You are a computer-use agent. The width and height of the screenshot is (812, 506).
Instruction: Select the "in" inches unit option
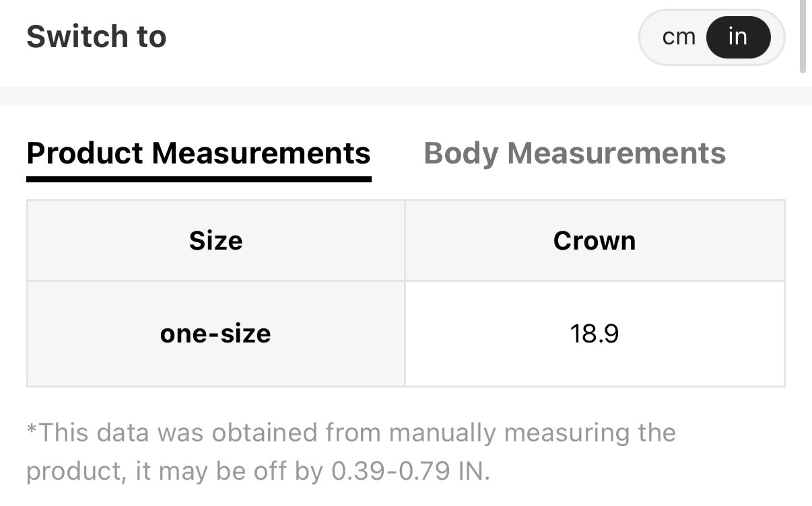click(x=738, y=37)
